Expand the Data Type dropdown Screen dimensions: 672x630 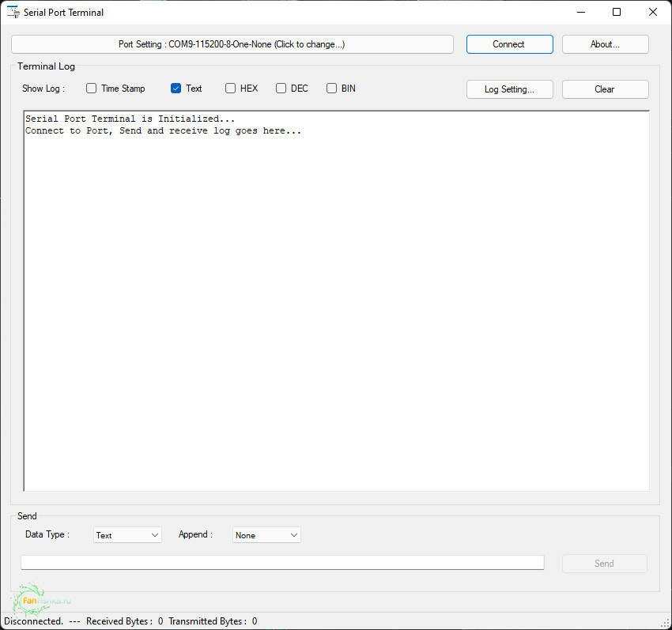pos(127,535)
